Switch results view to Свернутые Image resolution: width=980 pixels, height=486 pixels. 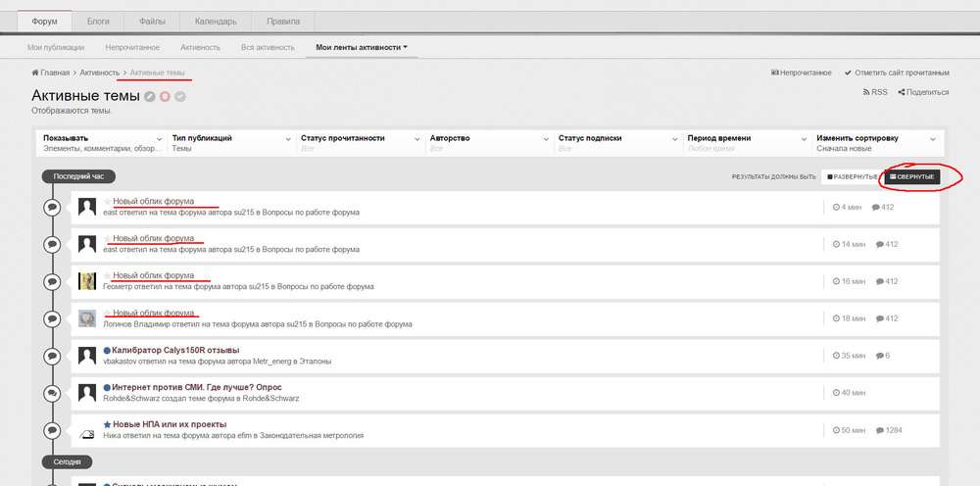click(x=911, y=177)
